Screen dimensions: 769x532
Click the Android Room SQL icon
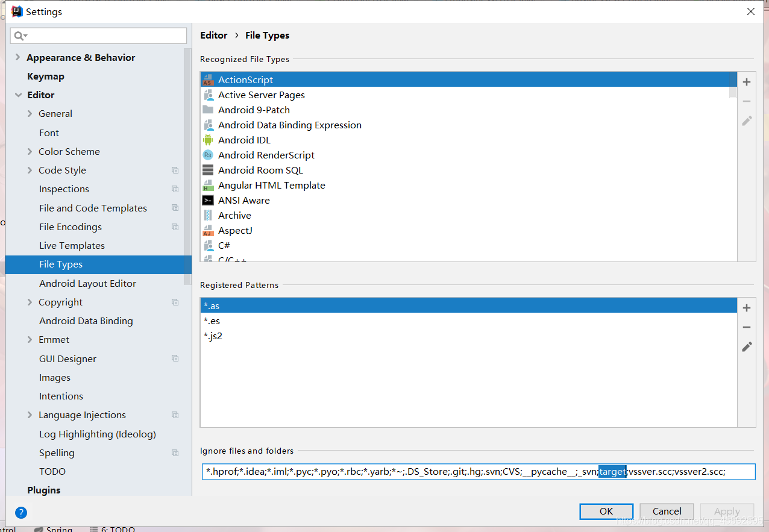tap(208, 170)
